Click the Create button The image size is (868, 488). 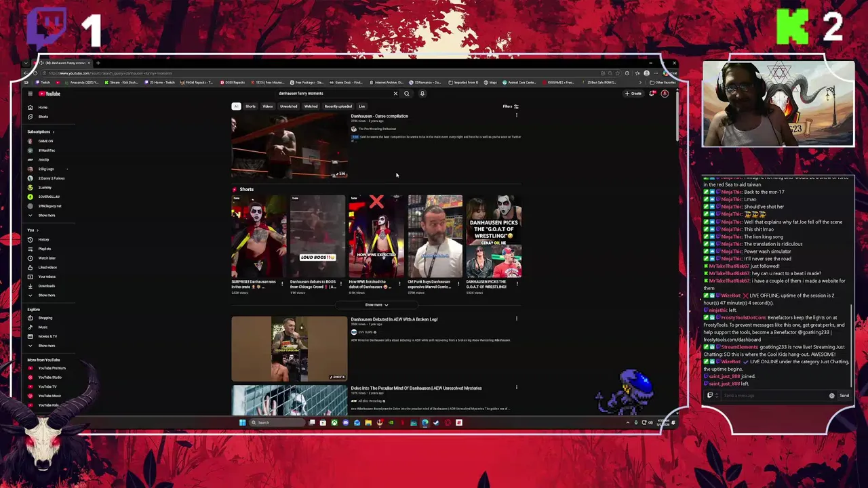pos(633,94)
